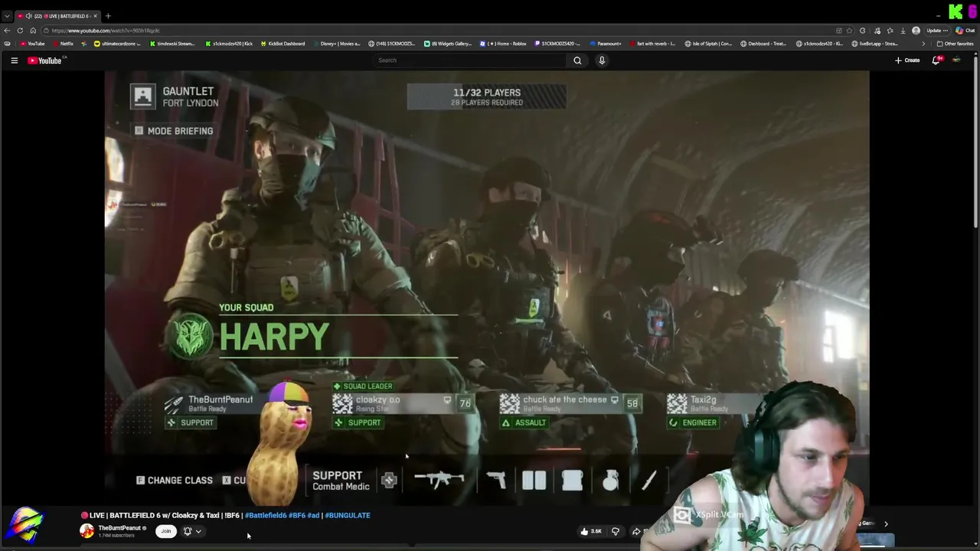Dislike the video

(x=615, y=531)
